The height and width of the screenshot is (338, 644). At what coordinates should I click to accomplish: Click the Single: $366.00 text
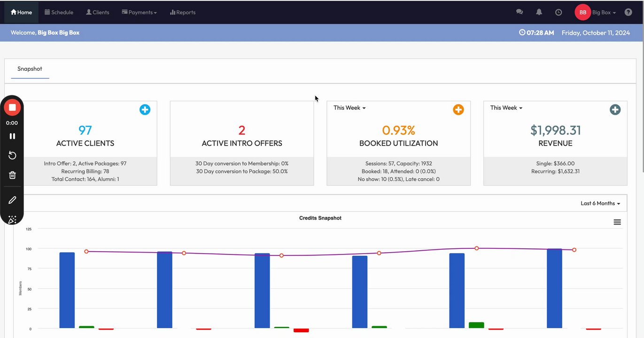[555, 163]
